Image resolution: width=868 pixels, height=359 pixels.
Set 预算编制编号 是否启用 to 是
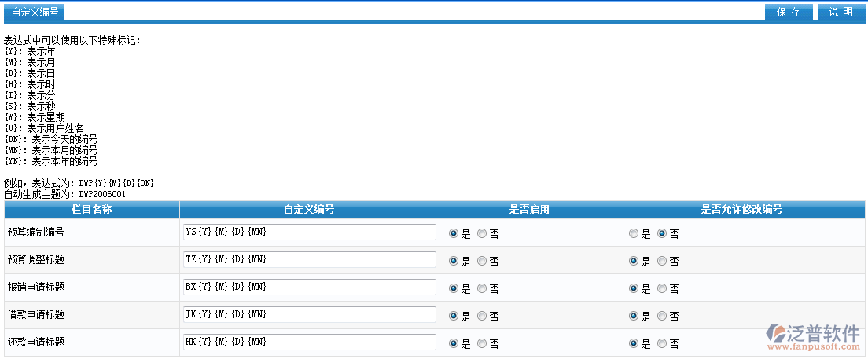(x=454, y=233)
